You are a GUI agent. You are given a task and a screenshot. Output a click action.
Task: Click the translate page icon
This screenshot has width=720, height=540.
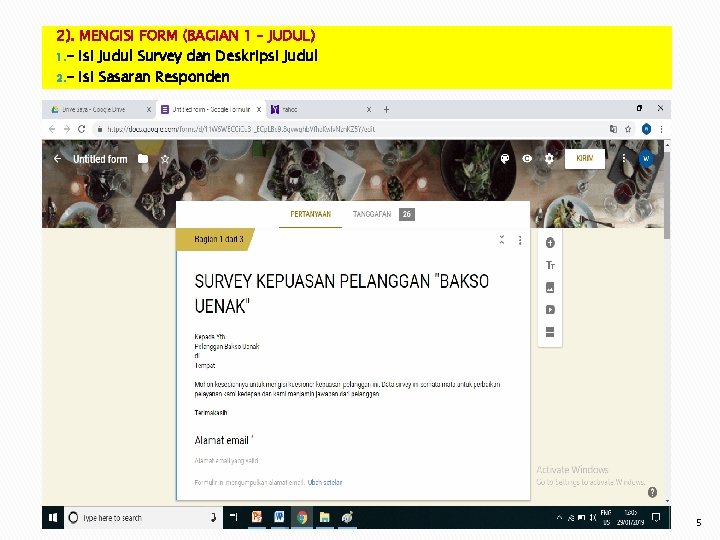click(613, 129)
